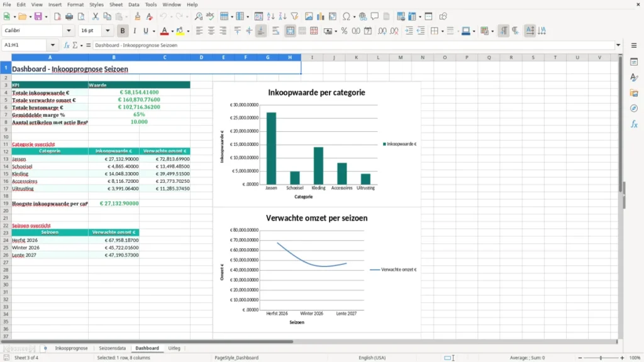The width and height of the screenshot is (644, 362).
Task: Click the Export as PDF icon
Action: [x=57, y=16]
